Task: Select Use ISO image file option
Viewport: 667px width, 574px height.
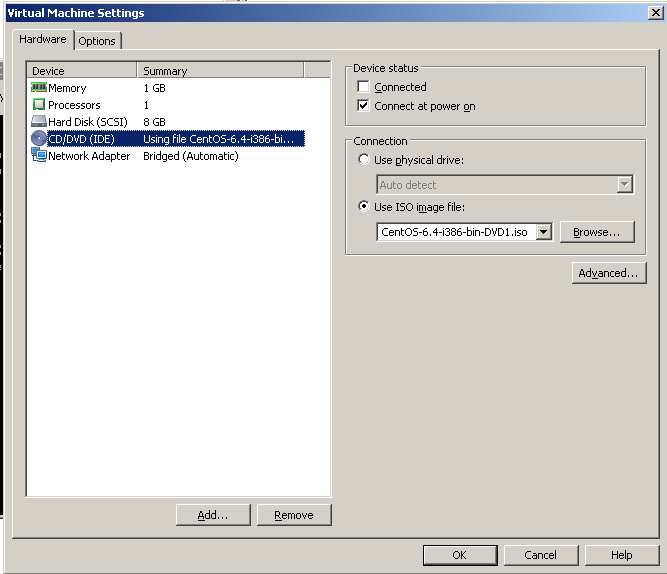Action: click(364, 207)
